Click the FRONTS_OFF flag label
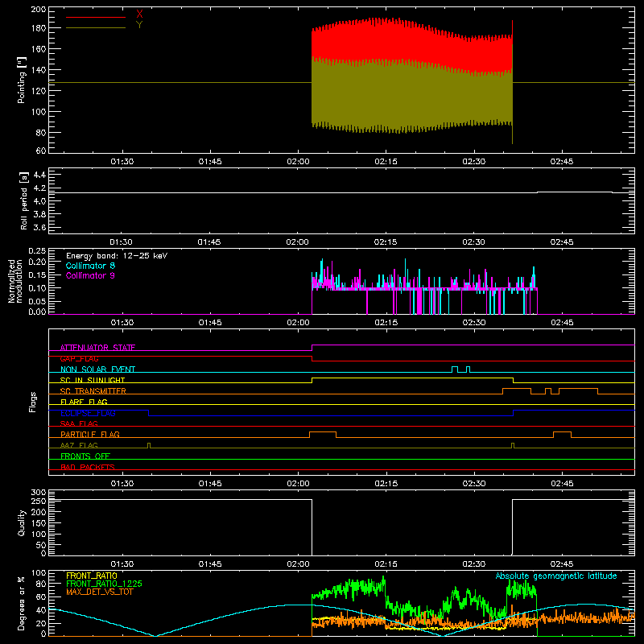Image resolution: width=644 pixels, height=644 pixels. (x=85, y=456)
